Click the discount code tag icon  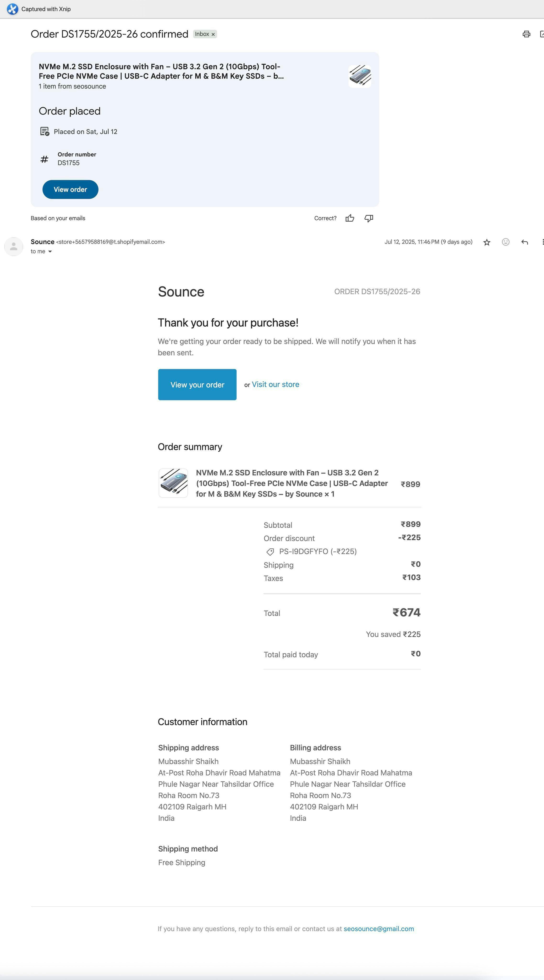270,552
